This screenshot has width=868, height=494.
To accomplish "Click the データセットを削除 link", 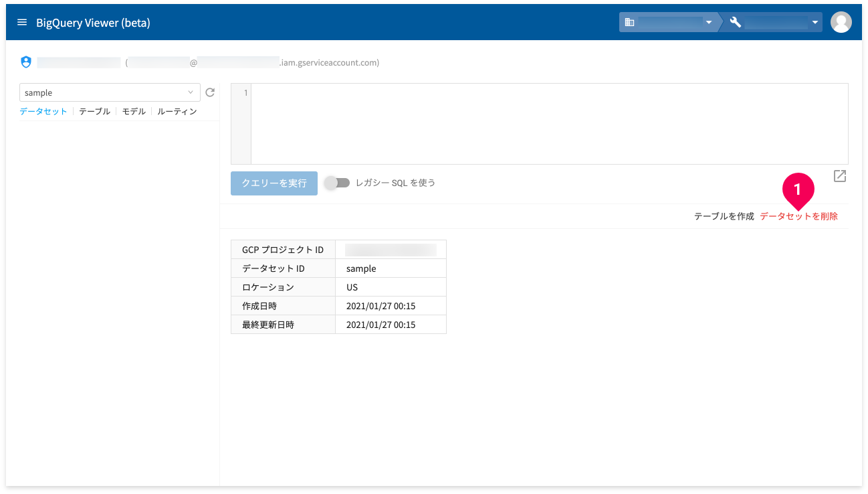I will 798,216.
